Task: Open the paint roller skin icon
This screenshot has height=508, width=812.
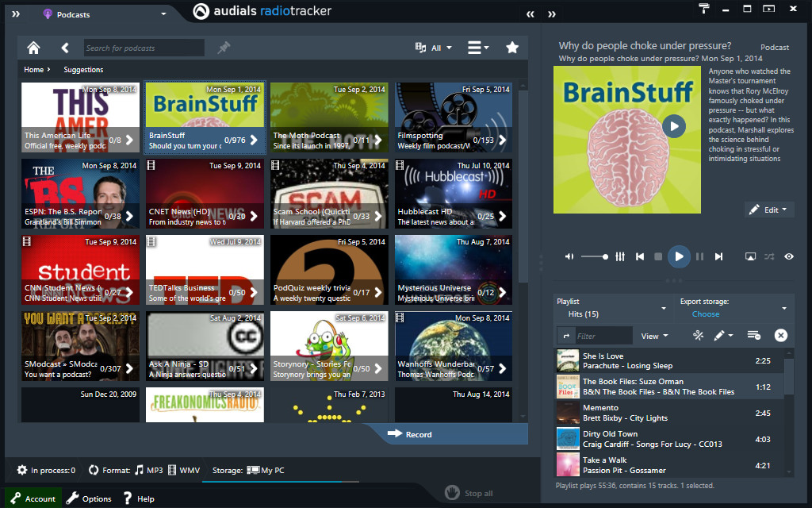Action: click(704, 8)
